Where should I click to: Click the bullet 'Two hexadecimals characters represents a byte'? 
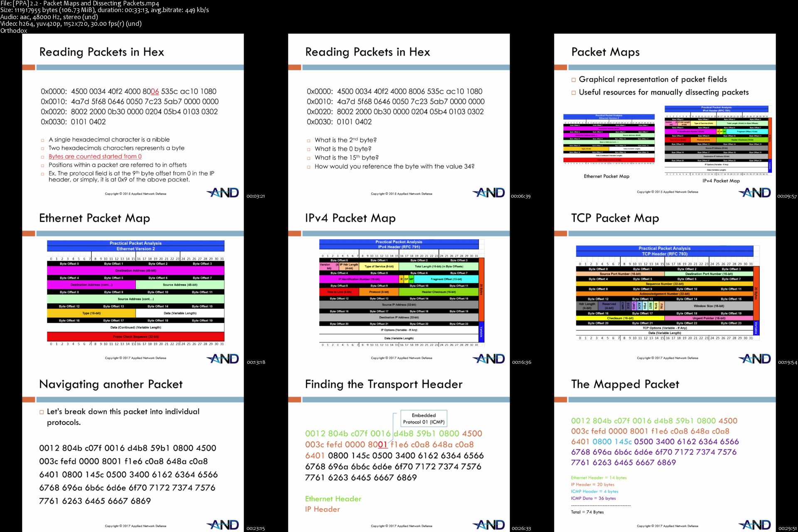(116, 148)
